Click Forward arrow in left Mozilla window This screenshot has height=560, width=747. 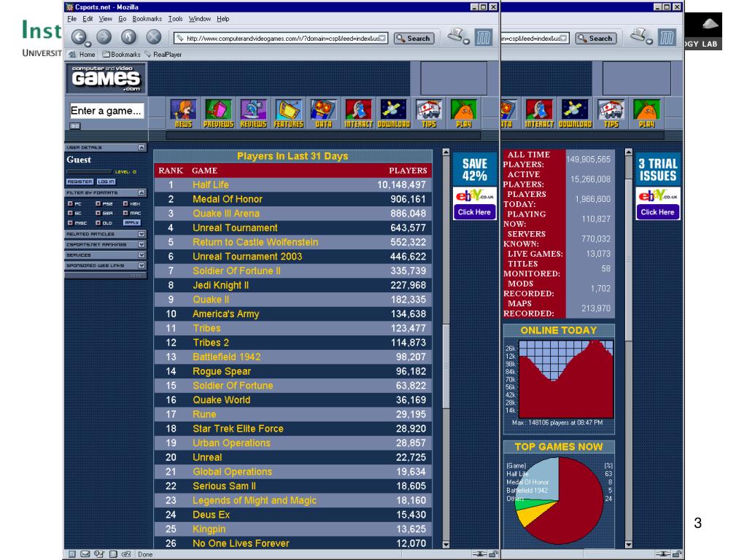(104, 37)
